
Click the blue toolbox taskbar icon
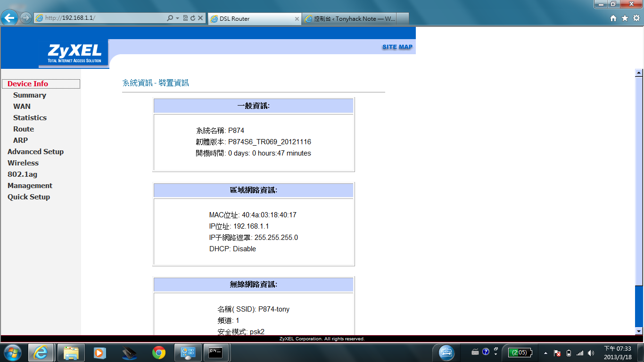pyautogui.click(x=446, y=353)
